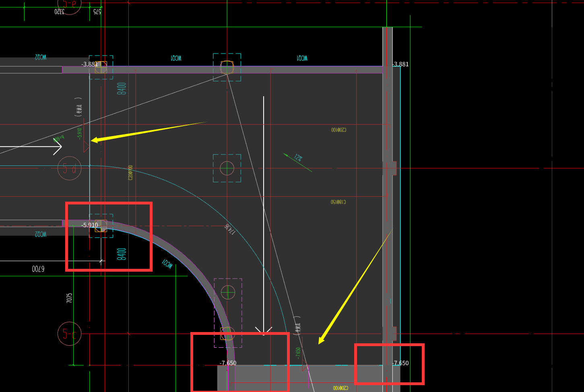Select the C20@100 label at bottom edge

coord(340,388)
